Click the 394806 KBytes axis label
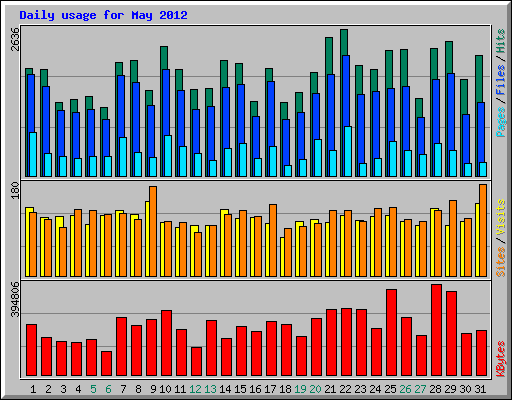The image size is (512, 400). click(15, 299)
